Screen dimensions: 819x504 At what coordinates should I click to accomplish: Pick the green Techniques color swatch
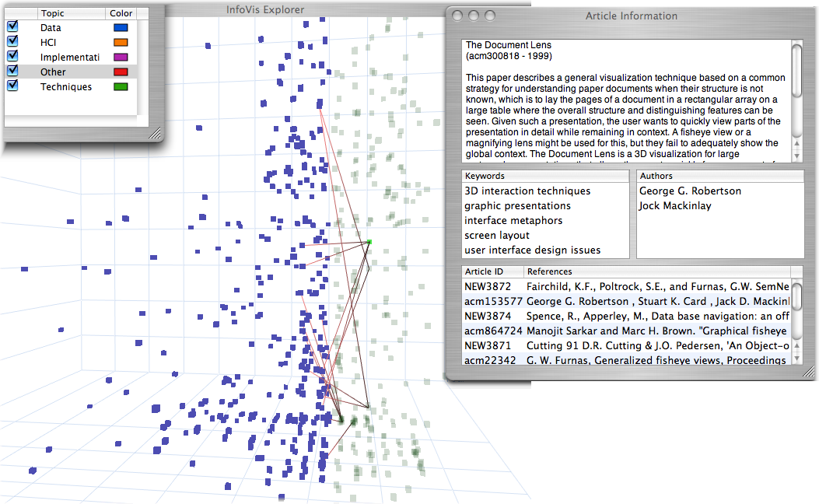tap(121, 87)
